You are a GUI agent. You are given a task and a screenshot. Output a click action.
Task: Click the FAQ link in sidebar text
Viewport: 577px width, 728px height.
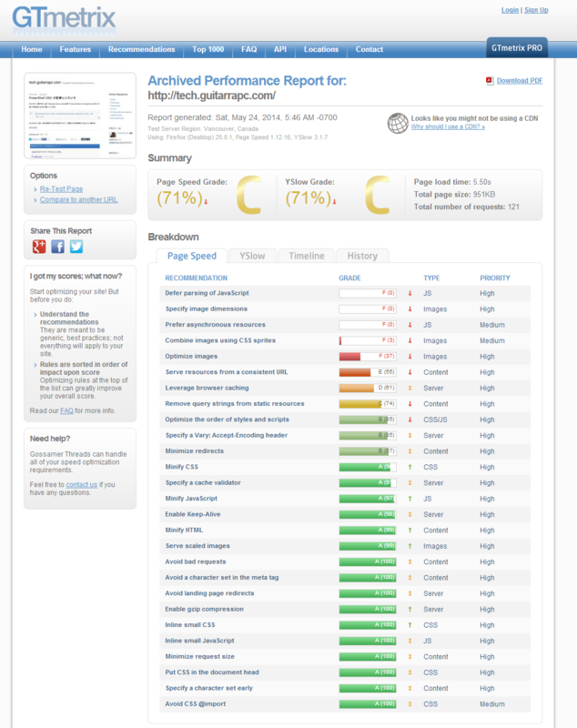click(x=66, y=411)
